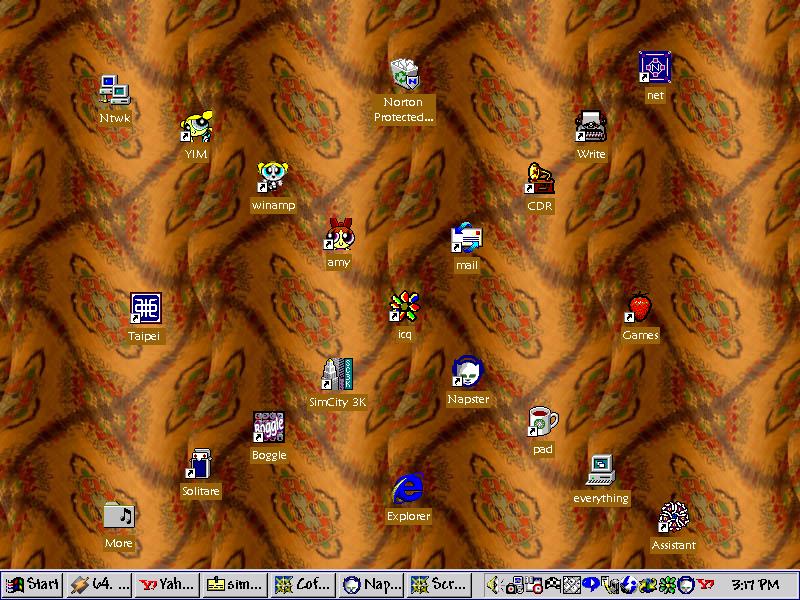Click the YIM messenger shortcut
Screen dimensions: 800x600
click(x=196, y=127)
